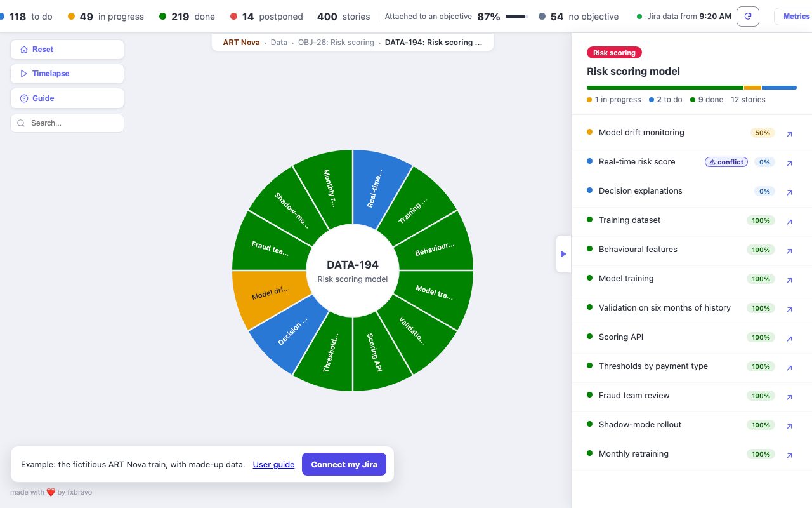Go to ART Nova in the breadcrumb

pos(241,43)
